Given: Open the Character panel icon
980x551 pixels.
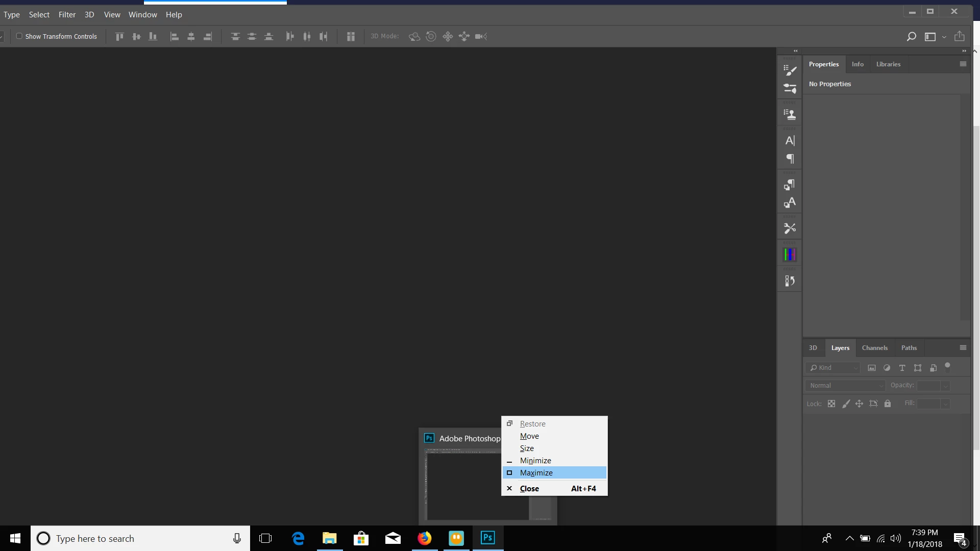Looking at the screenshot, I should click(x=790, y=140).
